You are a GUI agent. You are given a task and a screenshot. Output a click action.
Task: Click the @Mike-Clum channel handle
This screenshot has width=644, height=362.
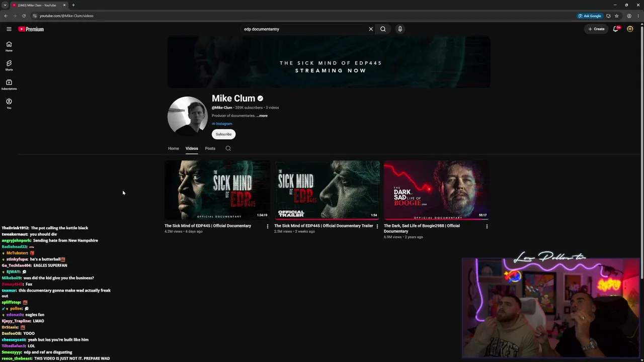tap(222, 108)
